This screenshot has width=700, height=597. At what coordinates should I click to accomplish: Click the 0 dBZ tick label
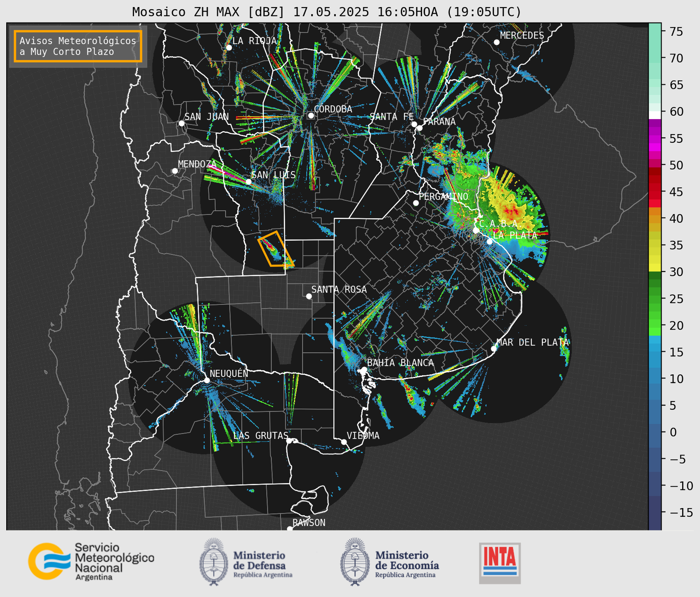pos(673,432)
